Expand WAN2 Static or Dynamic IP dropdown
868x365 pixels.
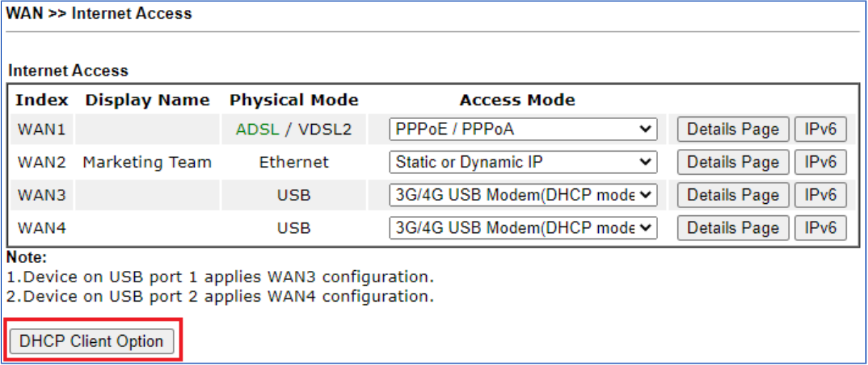(523, 163)
